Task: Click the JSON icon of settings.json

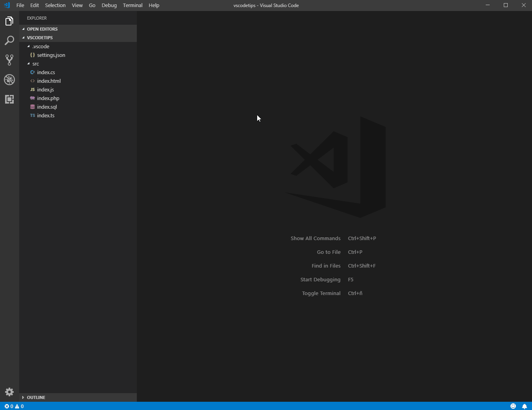Action: pos(33,55)
